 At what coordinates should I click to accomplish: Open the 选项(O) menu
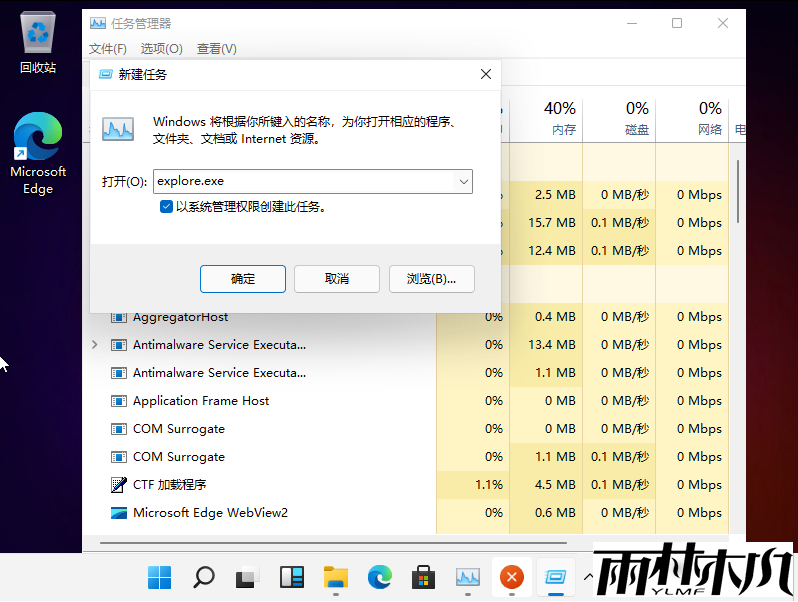161,49
